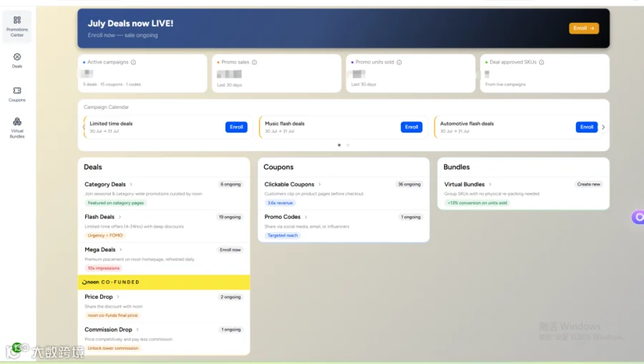Select second calendar pagination dot
Viewport: 644px width, 364px height.
coord(348,145)
